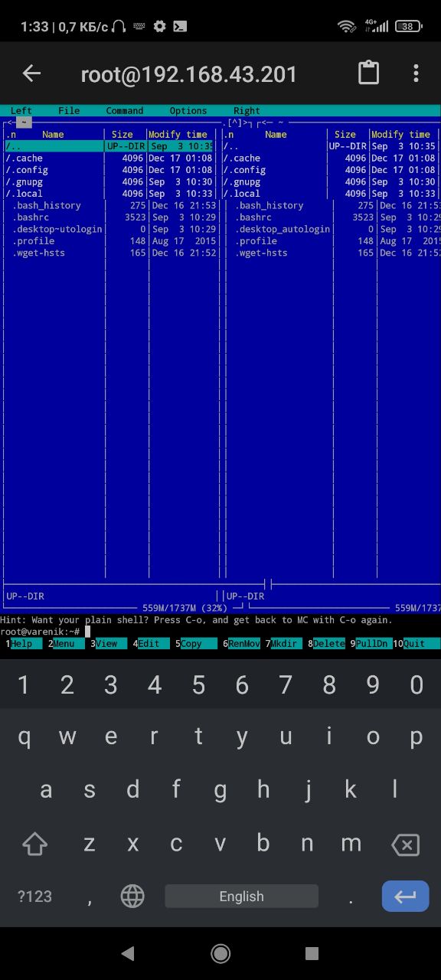Image resolution: width=441 pixels, height=980 pixels.
Task: Sort left panel by Modify time header
Action: tap(178, 135)
